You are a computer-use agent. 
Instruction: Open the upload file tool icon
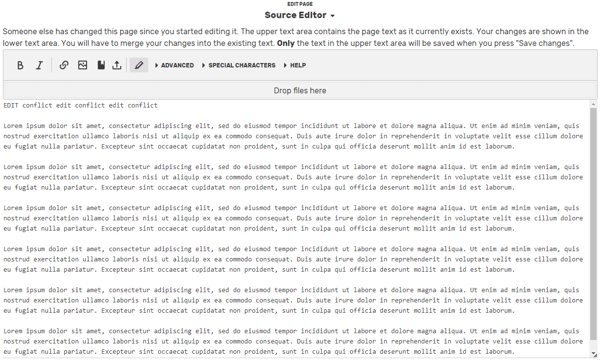117,65
